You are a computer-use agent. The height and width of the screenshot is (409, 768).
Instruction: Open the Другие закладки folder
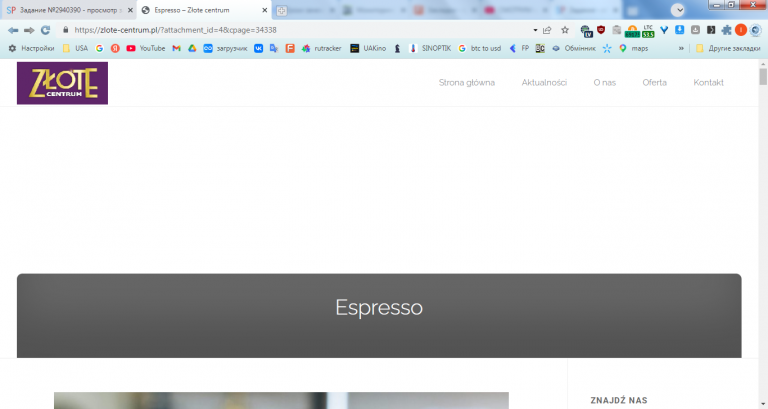728,48
